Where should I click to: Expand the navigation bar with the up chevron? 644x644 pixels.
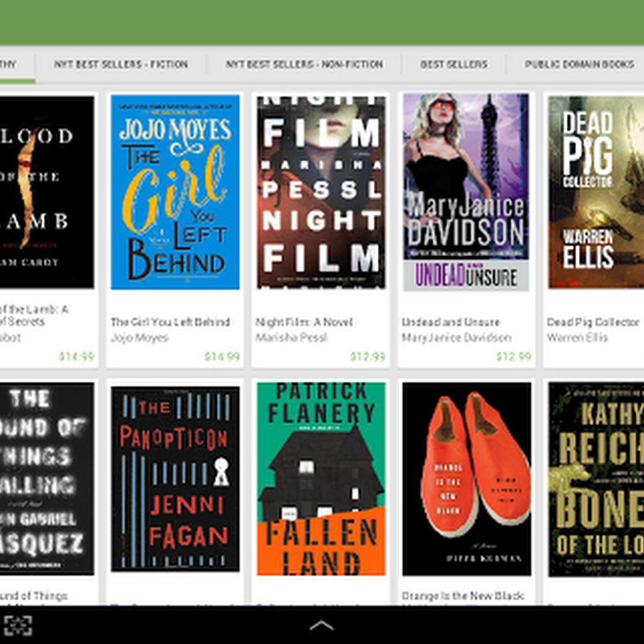[321, 625]
